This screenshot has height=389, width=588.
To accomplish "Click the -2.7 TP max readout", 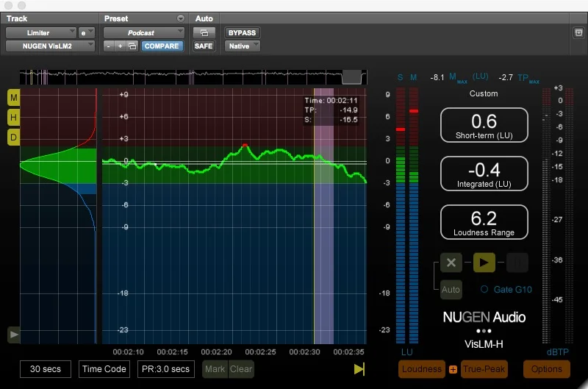I will click(506, 78).
